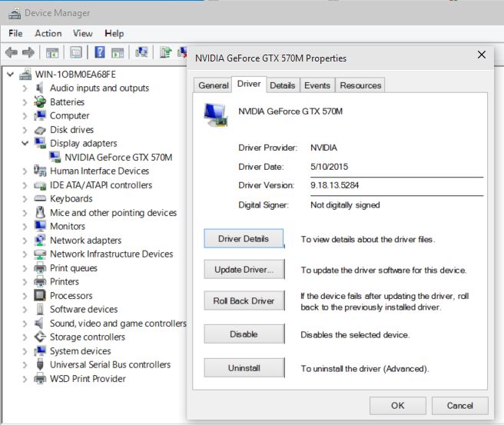The height and width of the screenshot is (425, 504).
Task: Select the System devices tree label
Action: [x=81, y=350]
